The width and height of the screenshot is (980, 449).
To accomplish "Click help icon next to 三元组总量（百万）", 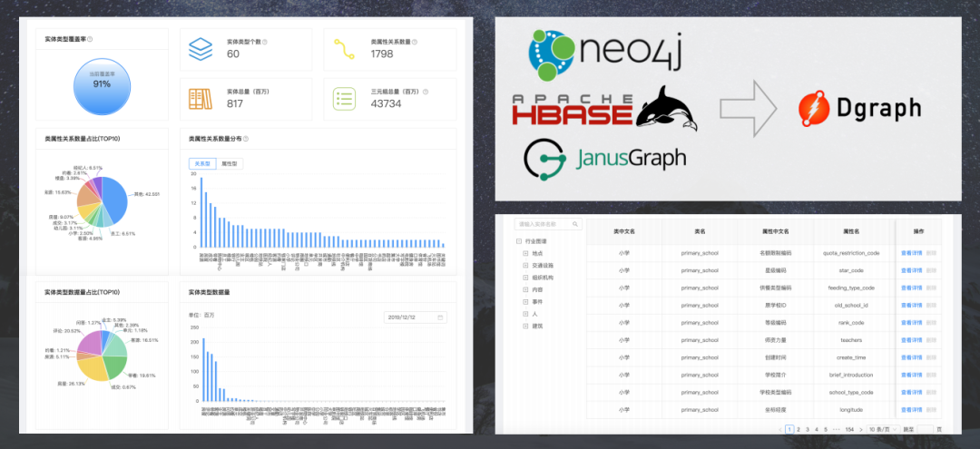I will point(425,92).
